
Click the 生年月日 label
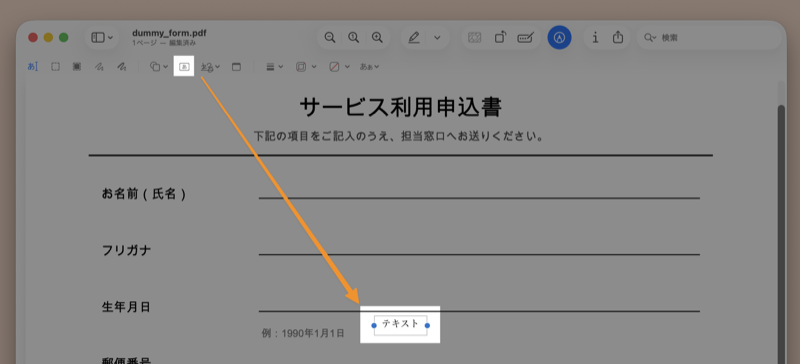pyautogui.click(x=127, y=307)
